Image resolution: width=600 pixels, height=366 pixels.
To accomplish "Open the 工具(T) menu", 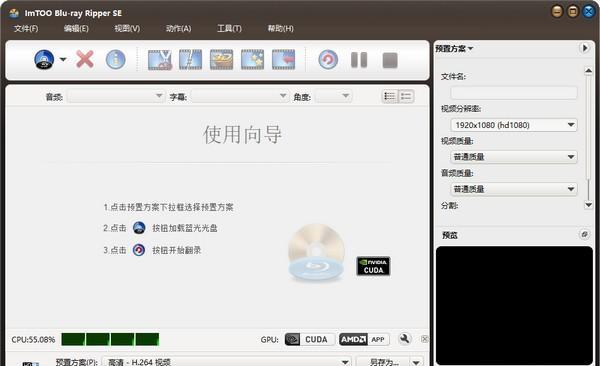I will 230,29.
